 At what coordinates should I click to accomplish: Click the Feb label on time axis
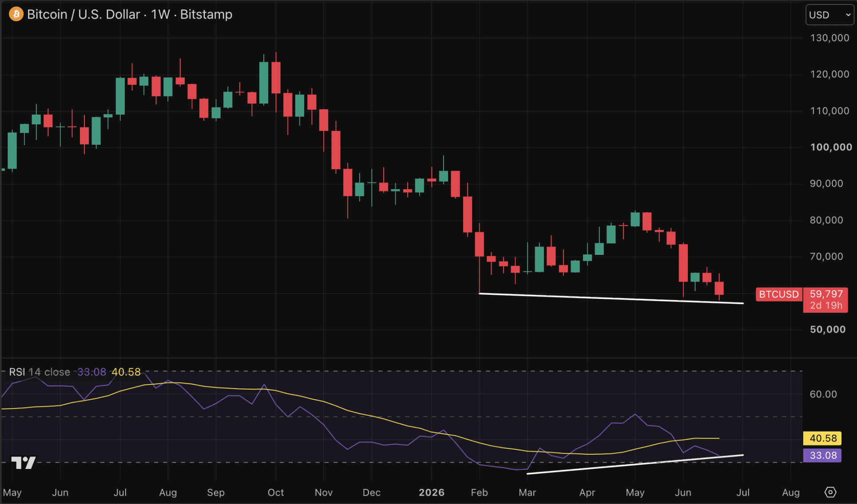(479, 492)
